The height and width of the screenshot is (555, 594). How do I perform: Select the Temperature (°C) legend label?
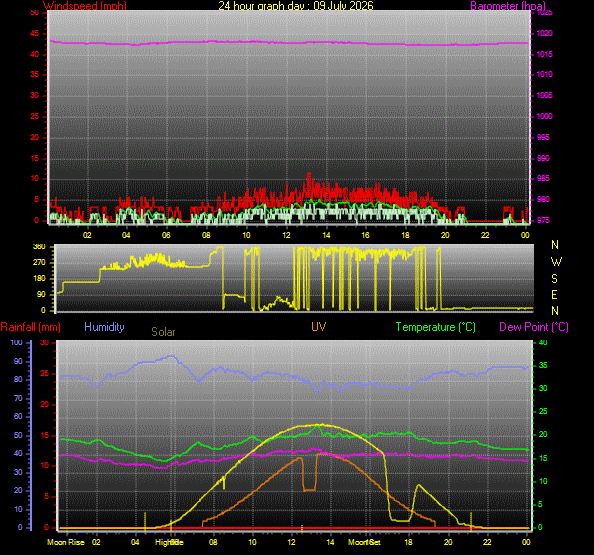436,327
